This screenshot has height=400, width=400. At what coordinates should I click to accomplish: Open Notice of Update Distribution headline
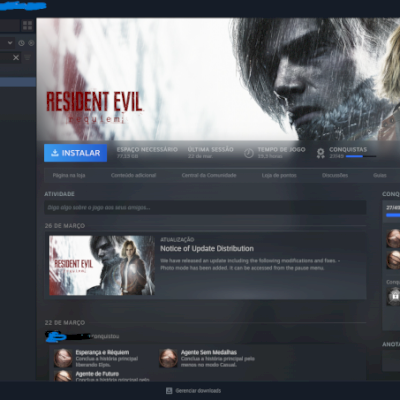pos(207,249)
